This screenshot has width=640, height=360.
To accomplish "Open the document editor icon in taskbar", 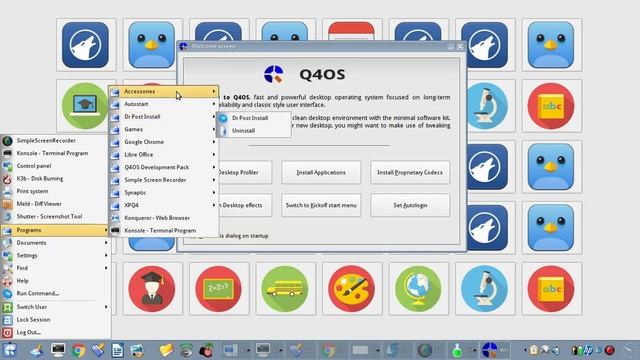I will point(118,350).
